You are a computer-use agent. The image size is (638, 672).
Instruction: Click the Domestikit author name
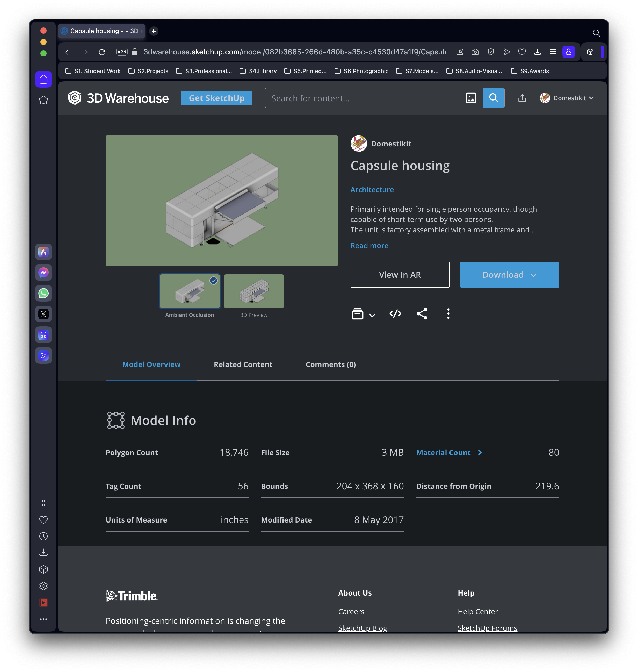[x=391, y=144]
